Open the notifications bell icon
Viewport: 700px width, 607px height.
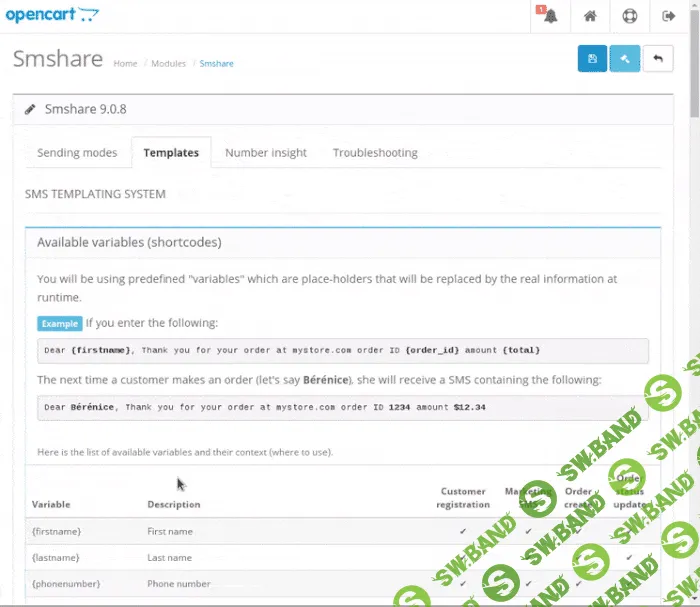(x=550, y=16)
